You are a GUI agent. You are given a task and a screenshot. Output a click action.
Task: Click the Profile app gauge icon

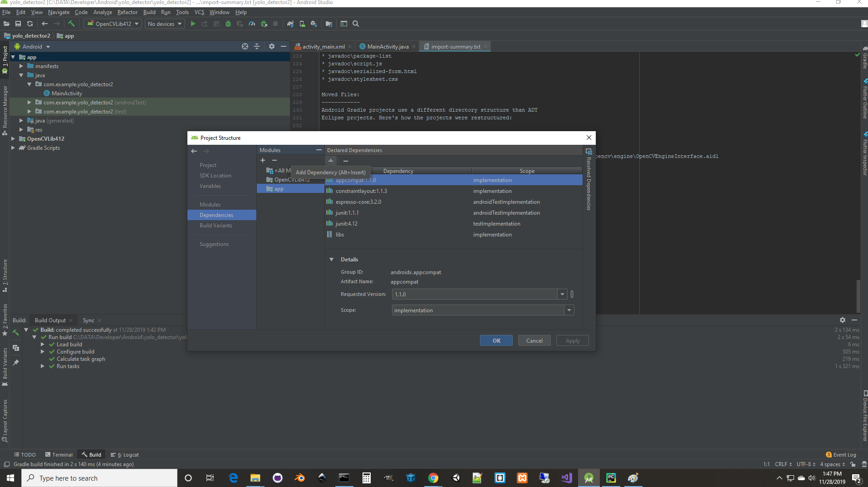point(252,24)
